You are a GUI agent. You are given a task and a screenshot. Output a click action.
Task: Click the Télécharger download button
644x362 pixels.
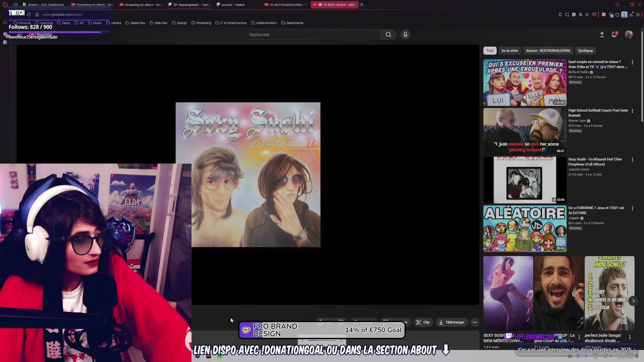tap(451, 322)
